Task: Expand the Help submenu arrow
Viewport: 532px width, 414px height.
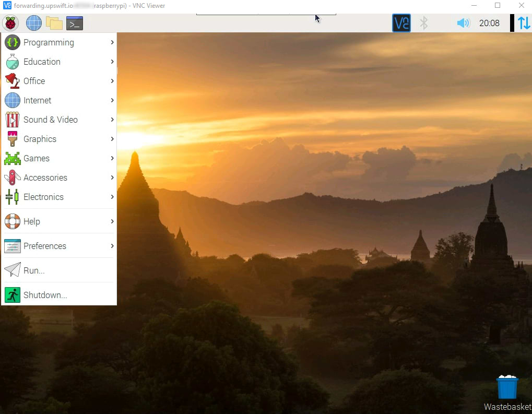Action: pyautogui.click(x=112, y=221)
